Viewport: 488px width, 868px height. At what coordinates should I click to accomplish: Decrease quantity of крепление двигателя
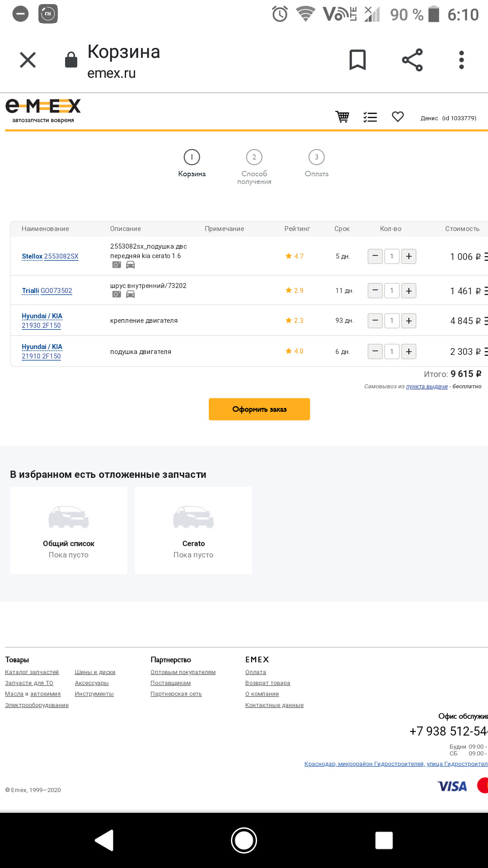(x=375, y=321)
